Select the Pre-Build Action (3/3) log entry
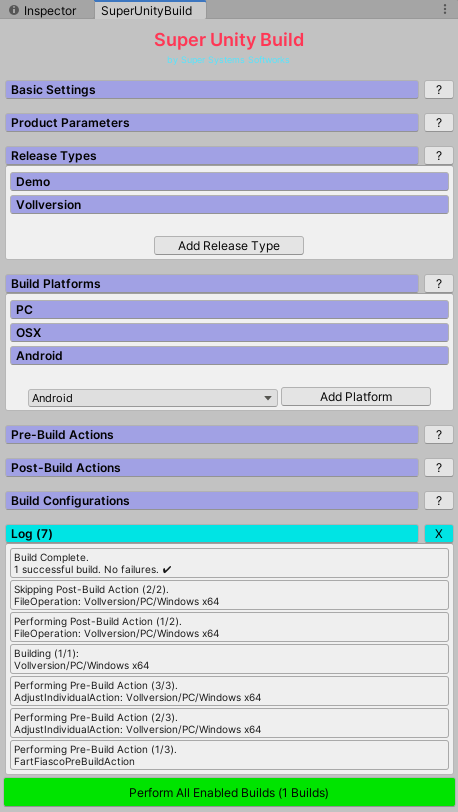The height and width of the screenshot is (812, 458). (230, 691)
